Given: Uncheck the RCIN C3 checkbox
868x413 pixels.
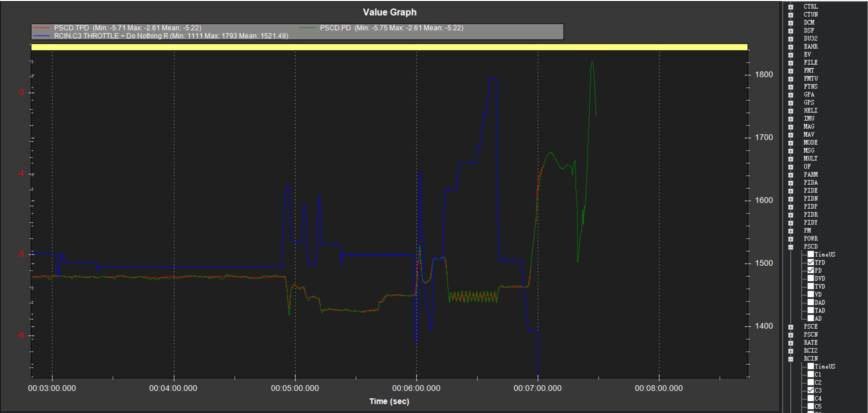Looking at the screenshot, I should (811, 390).
